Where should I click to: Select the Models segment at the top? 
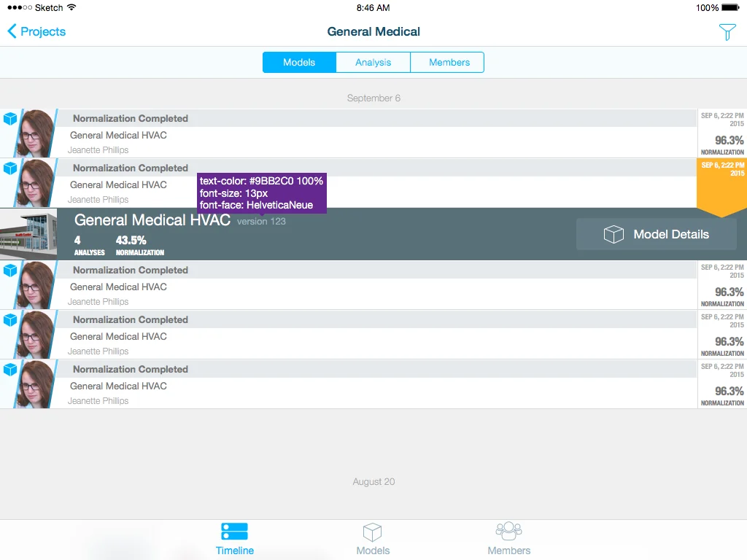coord(299,63)
